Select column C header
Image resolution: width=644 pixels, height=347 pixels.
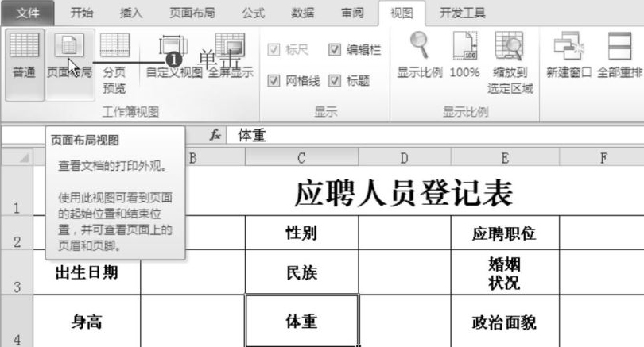[302, 157]
